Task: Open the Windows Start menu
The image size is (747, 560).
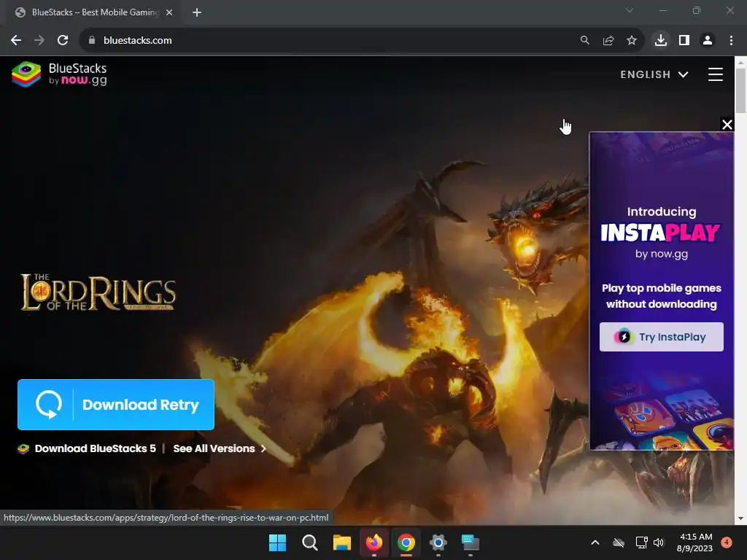Action: [277, 542]
